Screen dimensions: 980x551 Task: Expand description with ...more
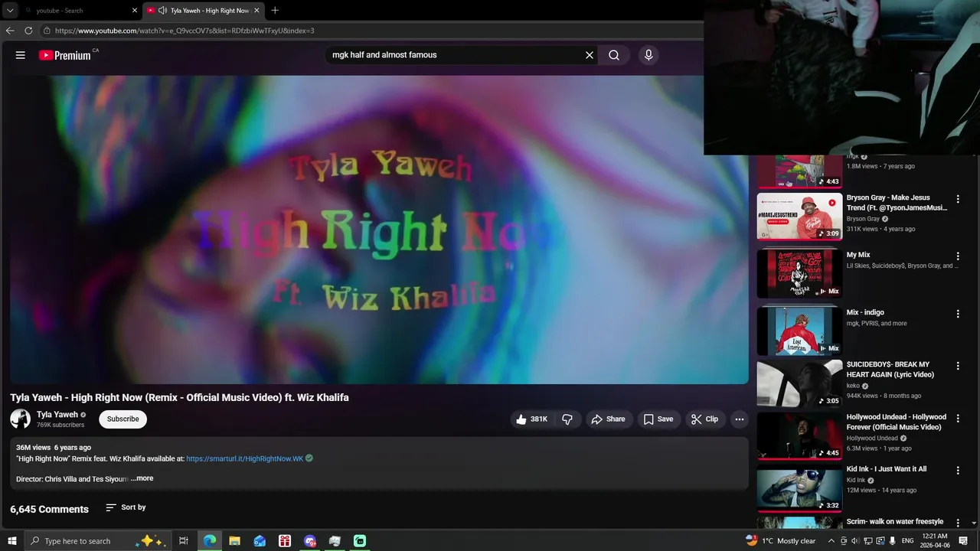[142, 478]
